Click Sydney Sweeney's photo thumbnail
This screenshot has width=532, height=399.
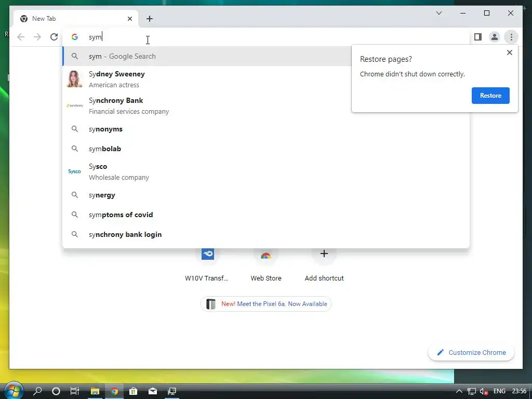[x=74, y=79]
